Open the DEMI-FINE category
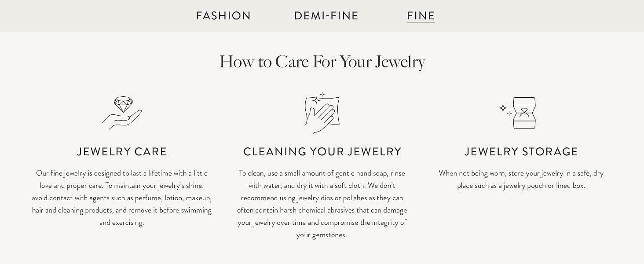The image size is (644, 264). pyautogui.click(x=326, y=15)
